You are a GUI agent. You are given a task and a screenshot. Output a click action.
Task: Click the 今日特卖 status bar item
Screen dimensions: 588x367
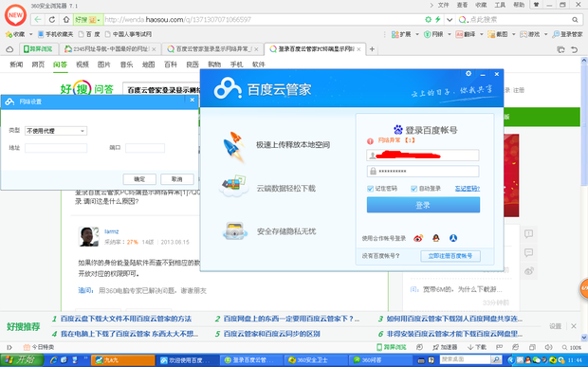click(x=39, y=347)
